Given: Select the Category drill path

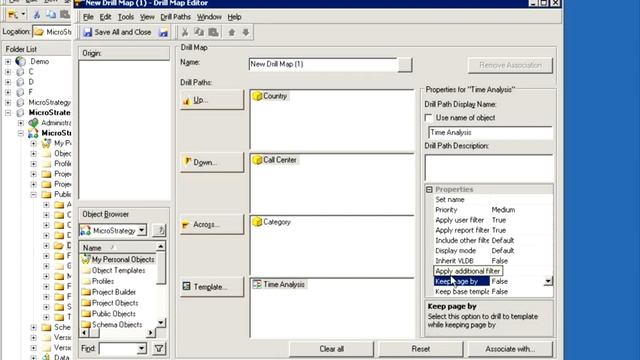Looking at the screenshot, I should coord(272,222).
